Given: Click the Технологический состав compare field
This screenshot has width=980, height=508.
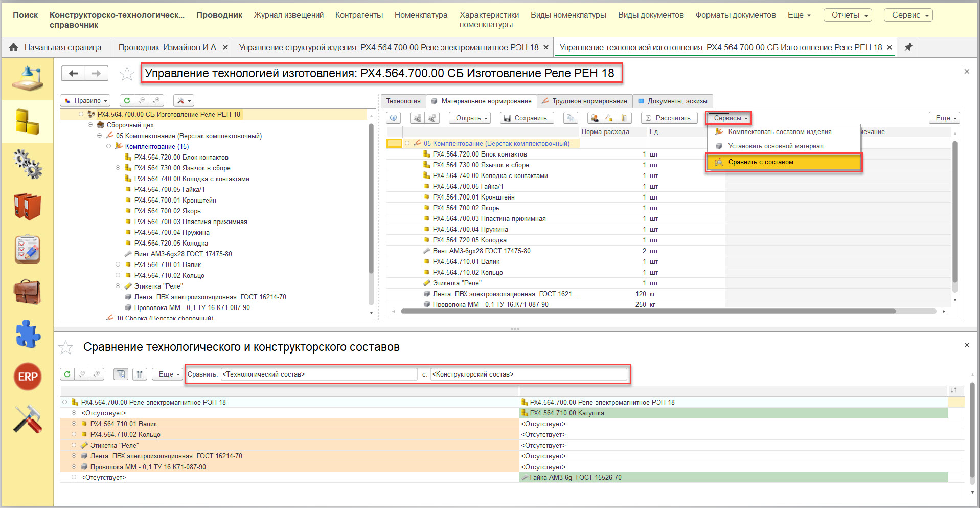Looking at the screenshot, I should coord(319,374).
